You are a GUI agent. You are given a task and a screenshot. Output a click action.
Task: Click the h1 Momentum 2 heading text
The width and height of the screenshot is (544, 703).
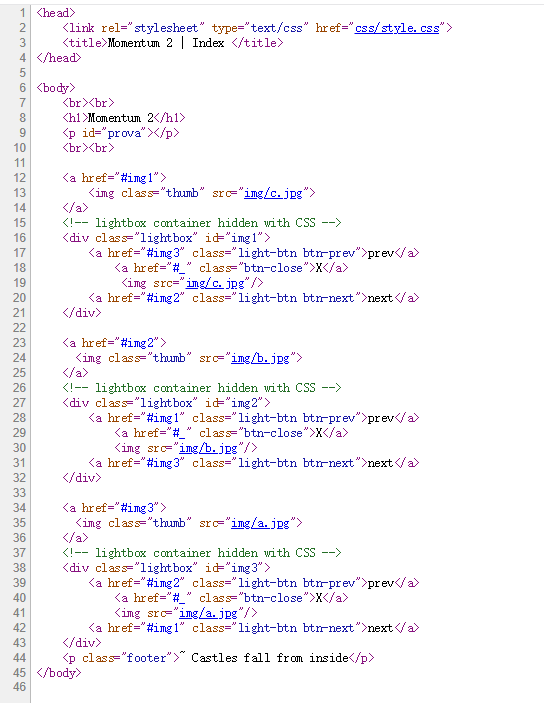pos(121,118)
